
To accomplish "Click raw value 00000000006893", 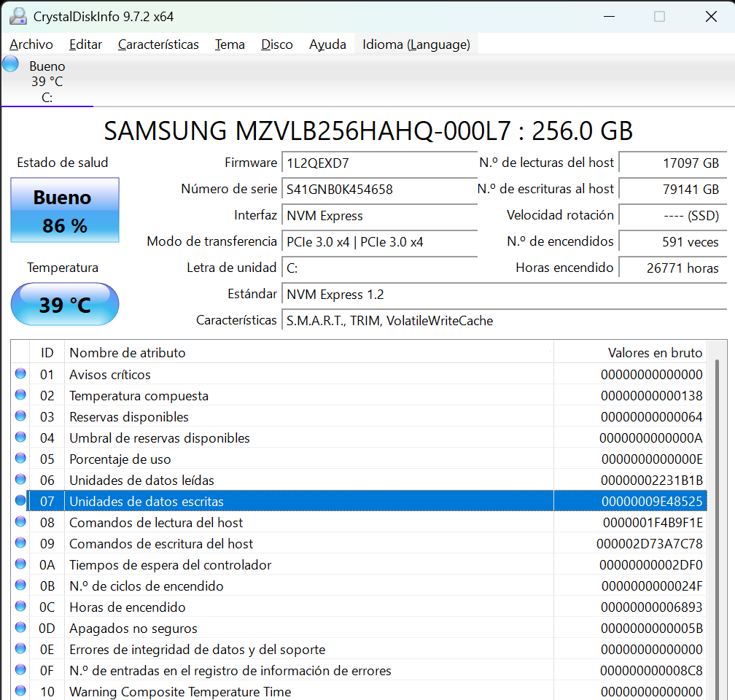I will pyautogui.click(x=652, y=607).
